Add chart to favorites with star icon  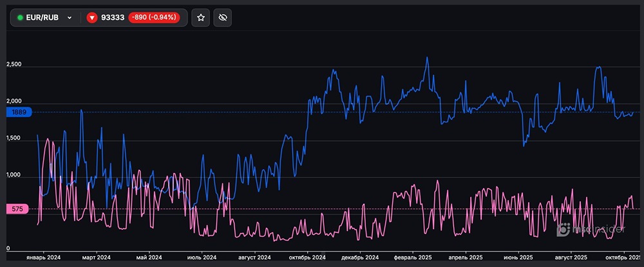click(x=201, y=17)
